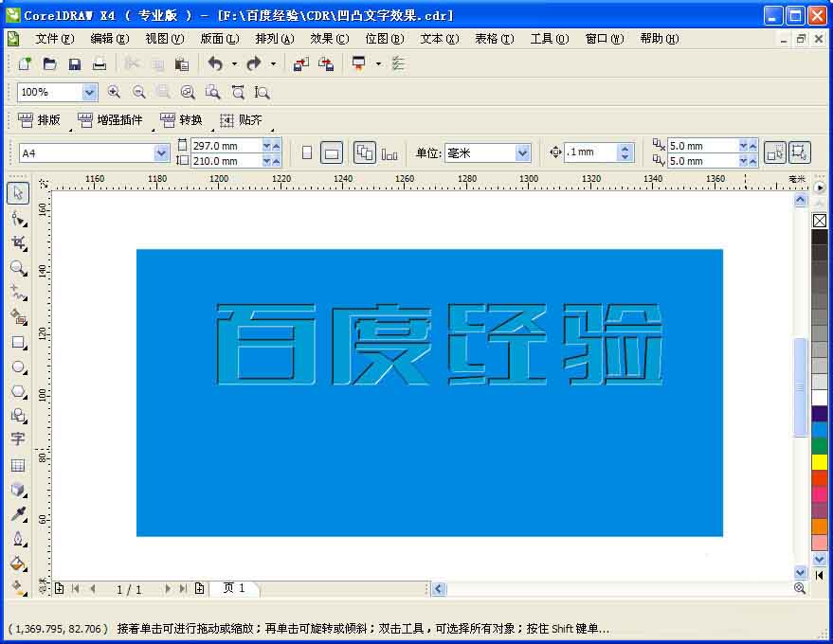Image resolution: width=833 pixels, height=644 pixels.
Task: Select the Pick tool in toolbox
Action: (x=17, y=193)
